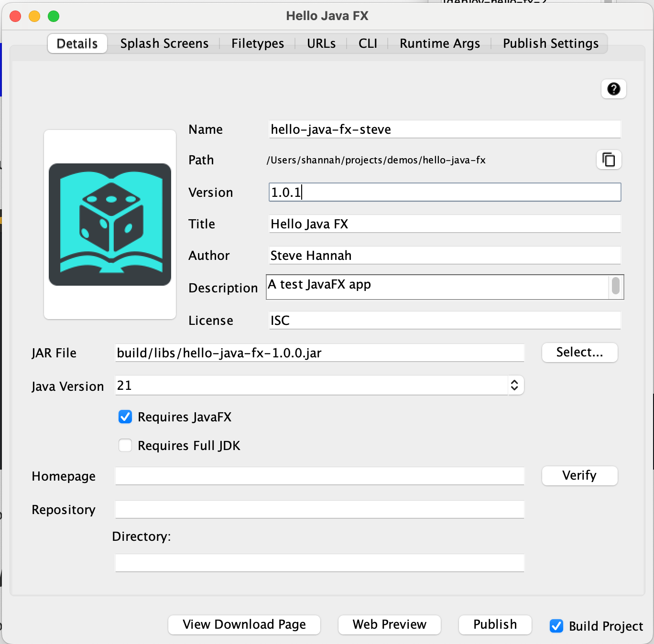Focus the Name field hello-java-fx-steve
This screenshot has width=654, height=644.
pyautogui.click(x=445, y=129)
